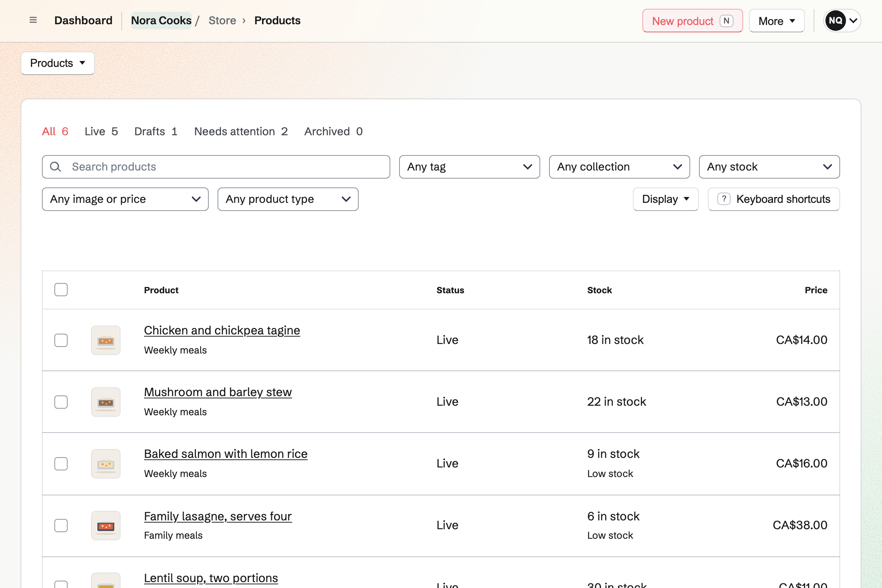
Task: Go to Dashboard
Action: (x=83, y=20)
